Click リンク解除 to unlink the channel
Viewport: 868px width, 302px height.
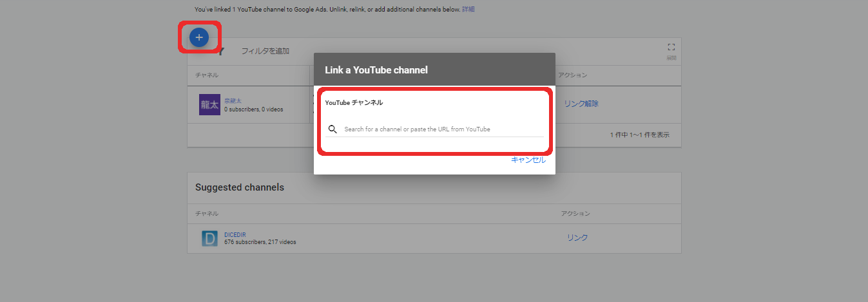click(x=581, y=104)
